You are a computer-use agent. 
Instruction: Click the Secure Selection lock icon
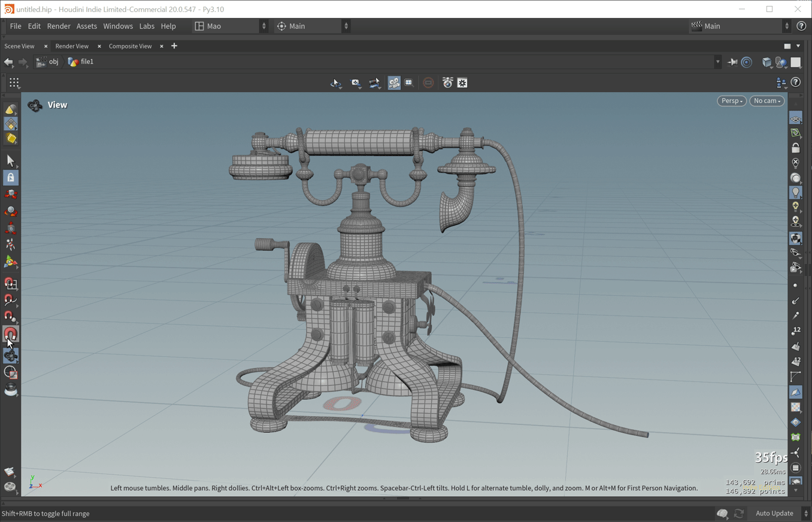point(11,178)
